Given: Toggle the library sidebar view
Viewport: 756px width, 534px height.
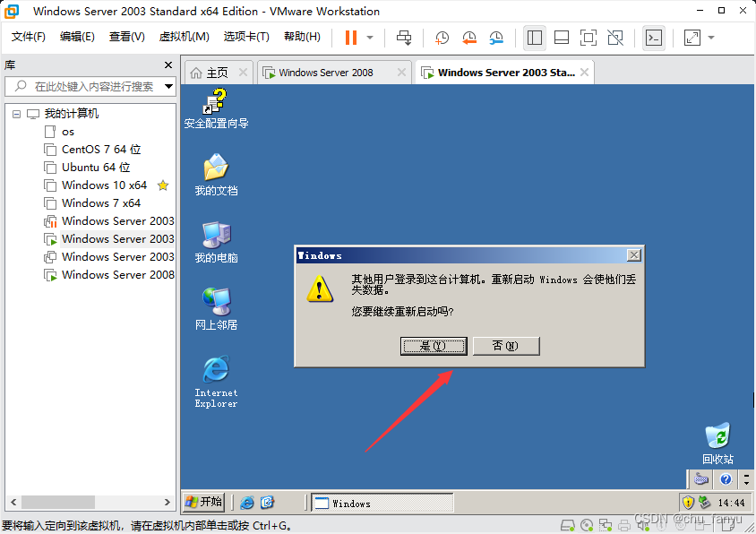Looking at the screenshot, I should [x=534, y=38].
